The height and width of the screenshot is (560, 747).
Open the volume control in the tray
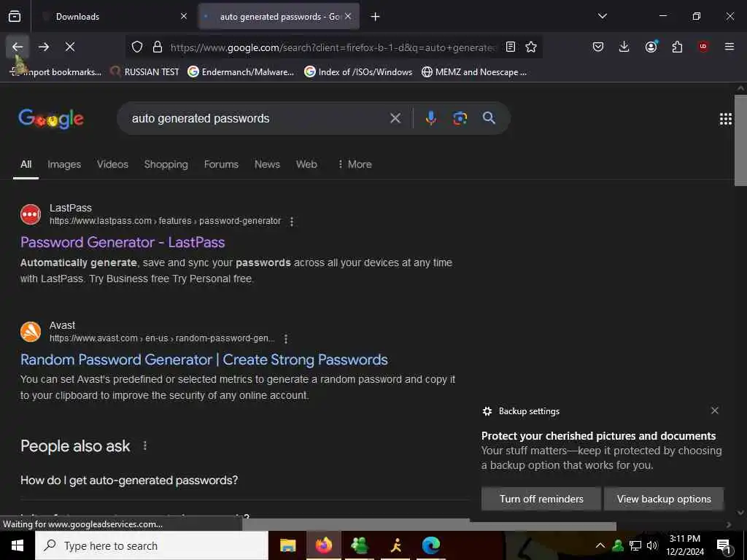click(x=652, y=545)
